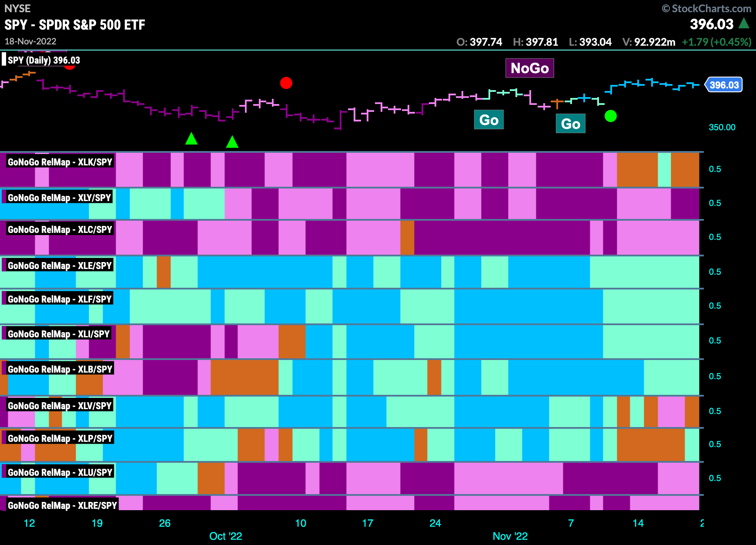Select the GoNoGo RelMap - XLC/SPY label
Viewport: 756px width, 545px height.
point(60,229)
